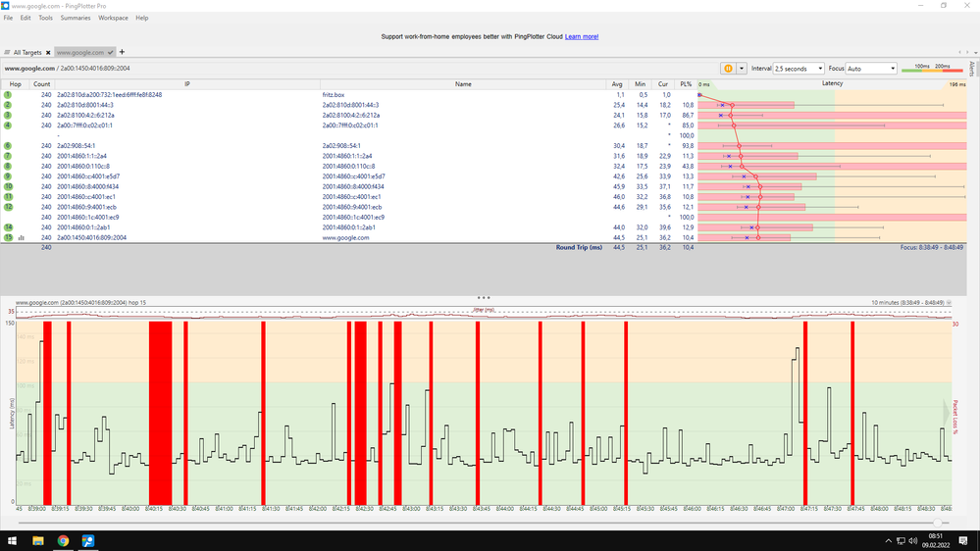Click the timeline marker at 8:43:00
This screenshot has height=551, width=980.
(x=411, y=509)
